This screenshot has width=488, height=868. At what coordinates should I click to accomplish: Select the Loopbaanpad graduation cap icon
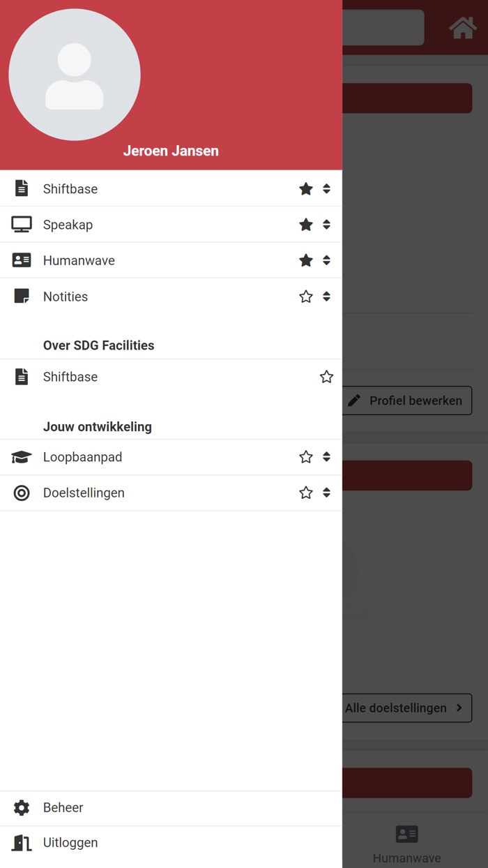click(22, 457)
